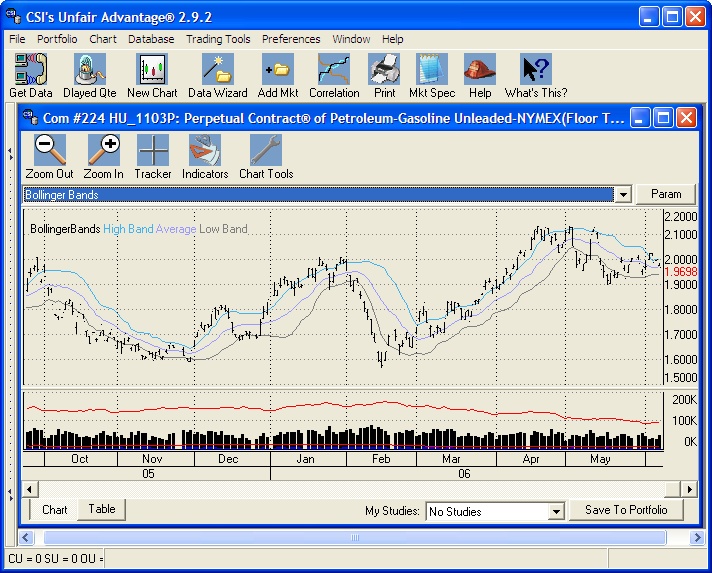Switch to the Chart tab
Screen dimensions: 712x573
click(x=54, y=510)
